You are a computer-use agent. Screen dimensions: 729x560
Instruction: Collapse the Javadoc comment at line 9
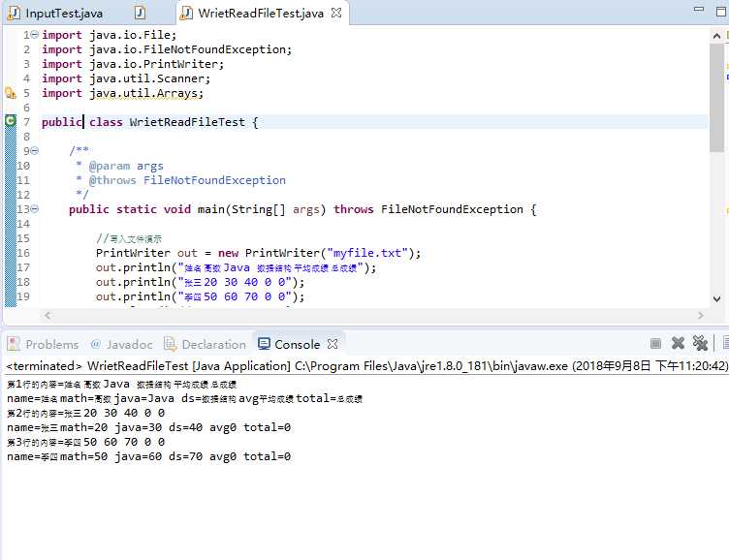[34, 150]
